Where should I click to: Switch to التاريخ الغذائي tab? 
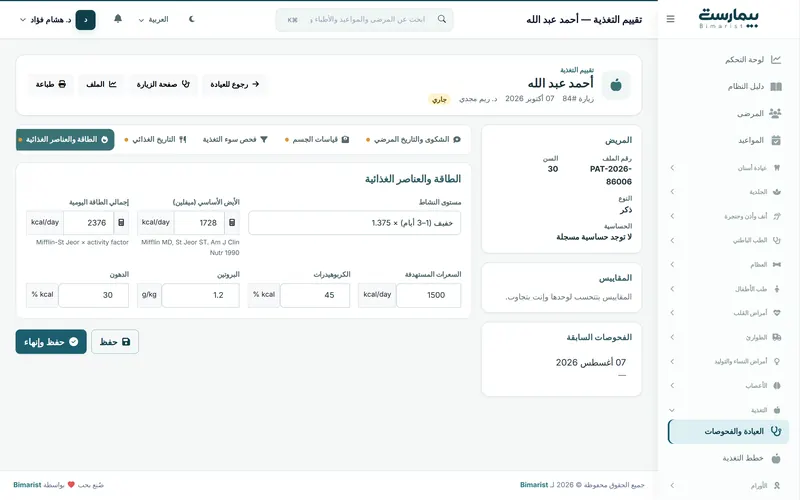156,139
